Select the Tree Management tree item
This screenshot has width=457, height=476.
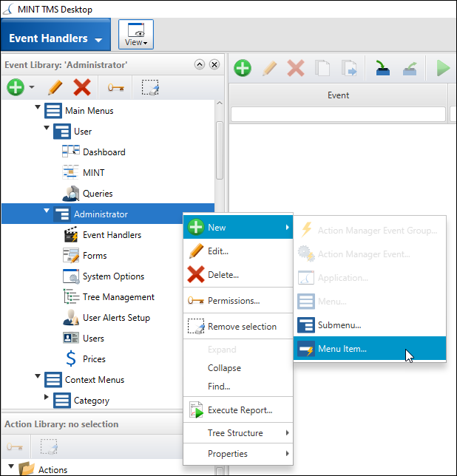[x=118, y=297]
